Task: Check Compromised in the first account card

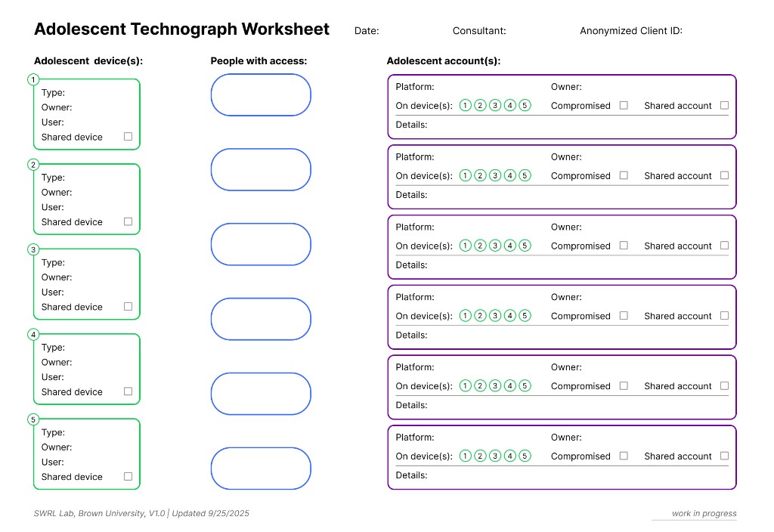Action: coord(624,105)
